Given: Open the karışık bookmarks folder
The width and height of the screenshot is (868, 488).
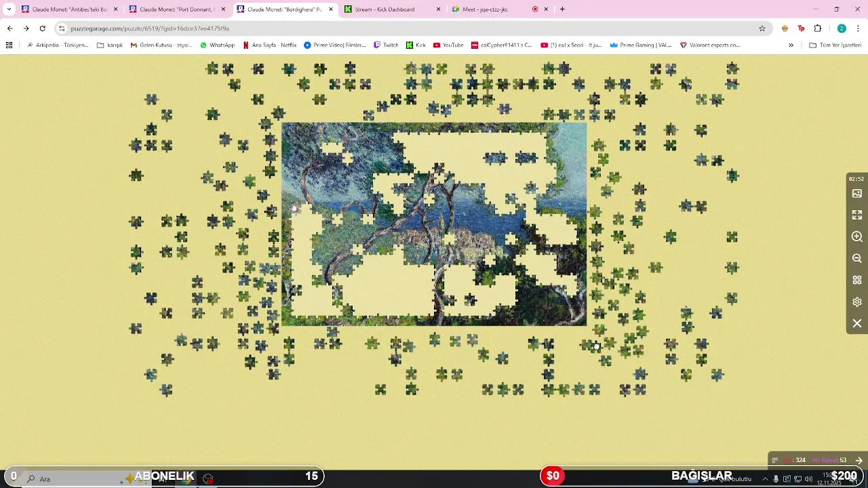Looking at the screenshot, I should pos(110,45).
